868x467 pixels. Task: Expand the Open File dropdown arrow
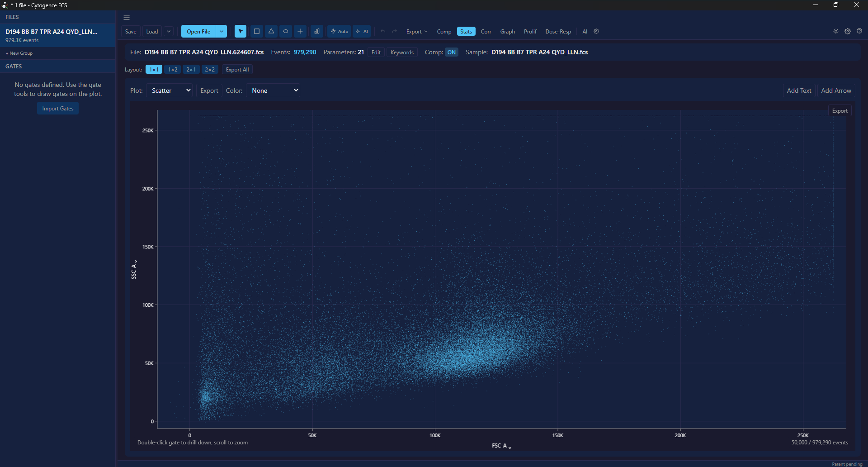tap(222, 31)
